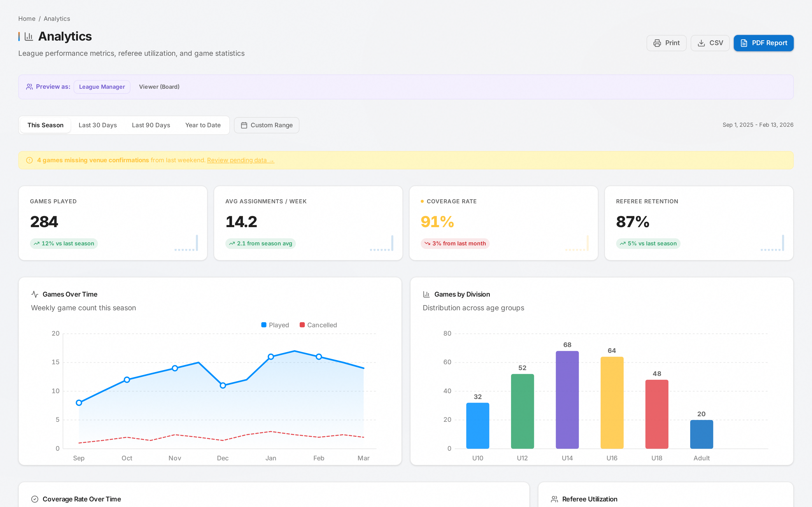This screenshot has width=812, height=507.
Task: Go to Home in the breadcrumb
Action: pyautogui.click(x=27, y=19)
